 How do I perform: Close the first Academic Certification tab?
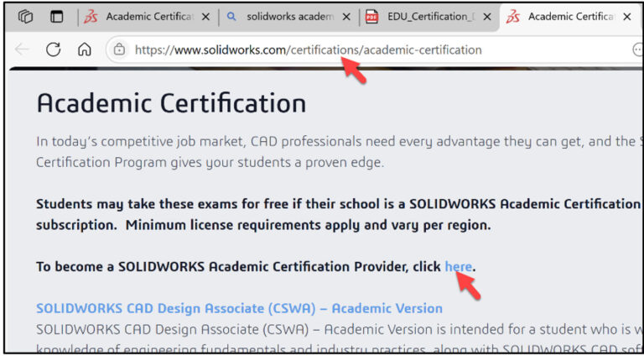206,17
